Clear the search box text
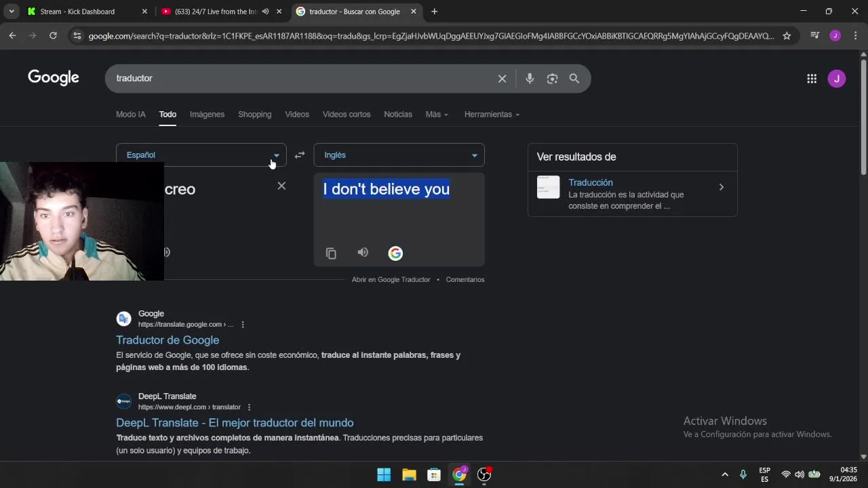Viewport: 868px width, 488px height. pyautogui.click(x=502, y=79)
